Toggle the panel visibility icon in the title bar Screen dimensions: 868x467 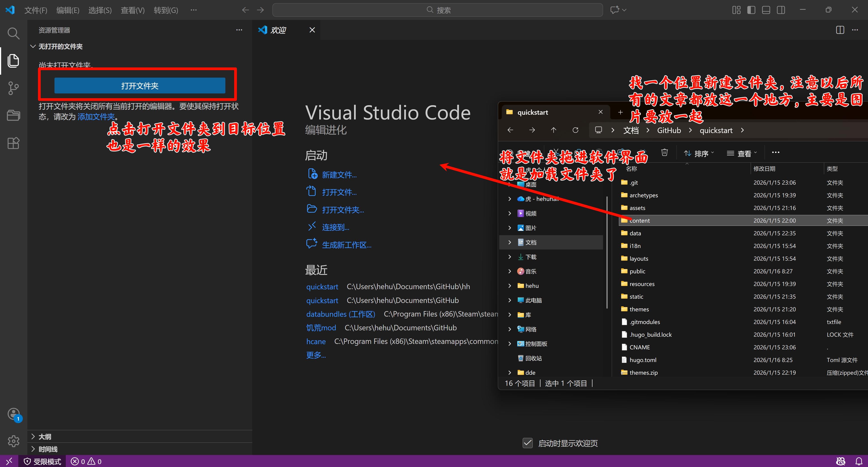pos(766,10)
